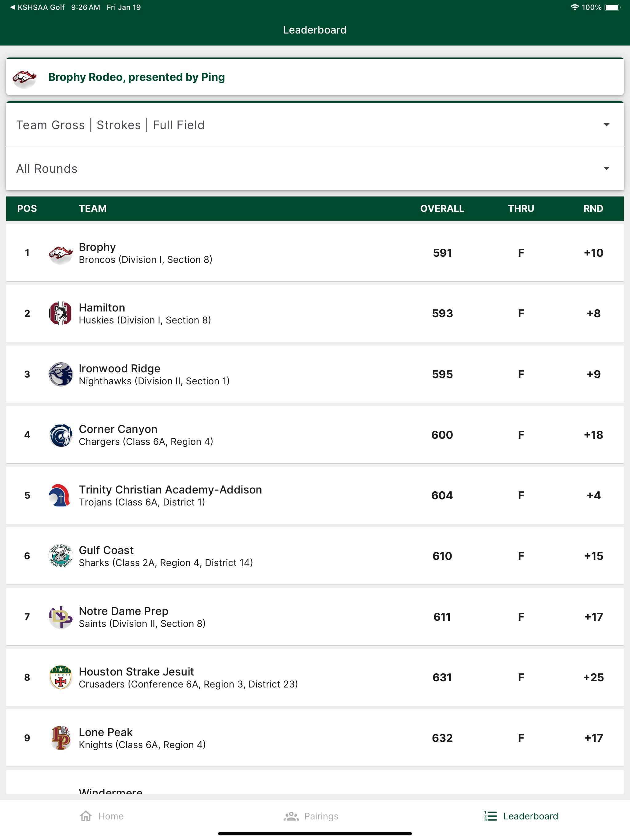Open the Hamilton team row
The width and height of the screenshot is (630, 840).
click(315, 313)
